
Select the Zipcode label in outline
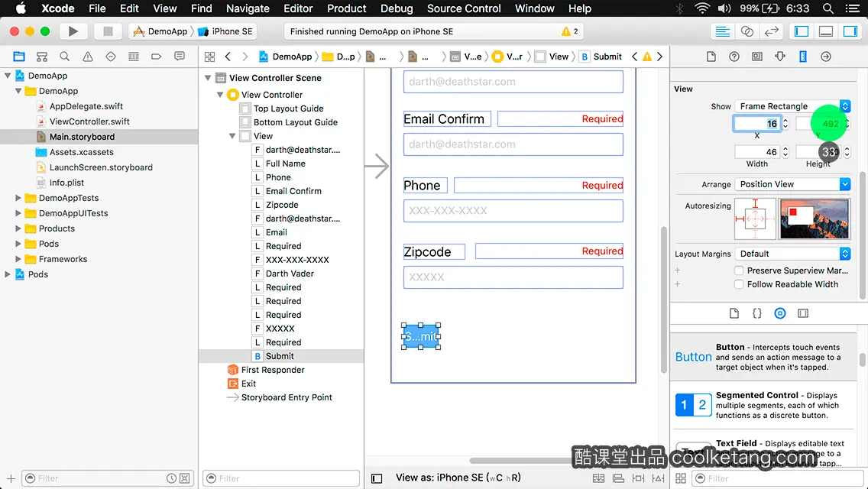(282, 205)
